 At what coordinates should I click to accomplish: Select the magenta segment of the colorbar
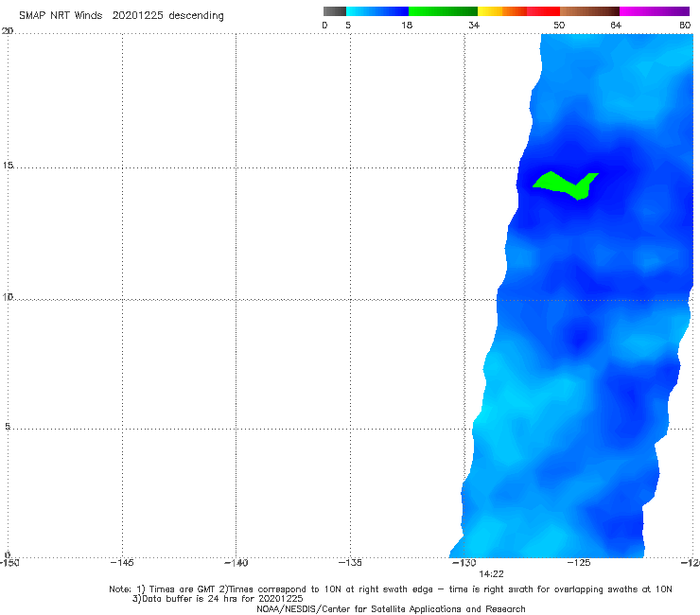[x=655, y=11]
